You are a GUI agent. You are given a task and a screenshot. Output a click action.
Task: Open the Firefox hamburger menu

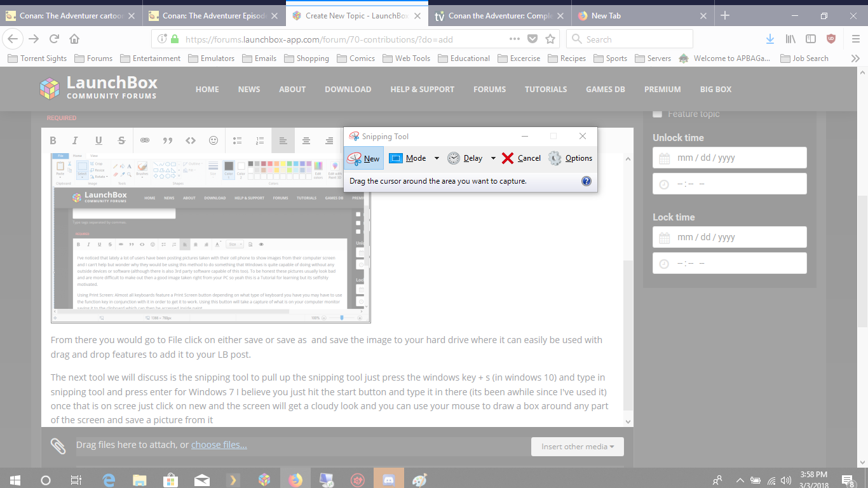(855, 39)
